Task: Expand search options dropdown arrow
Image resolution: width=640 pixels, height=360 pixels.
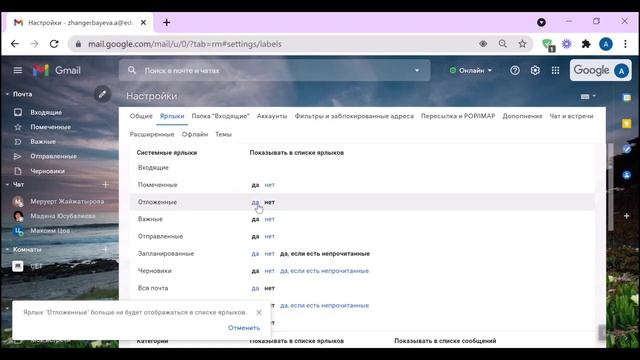Action: coord(417,70)
